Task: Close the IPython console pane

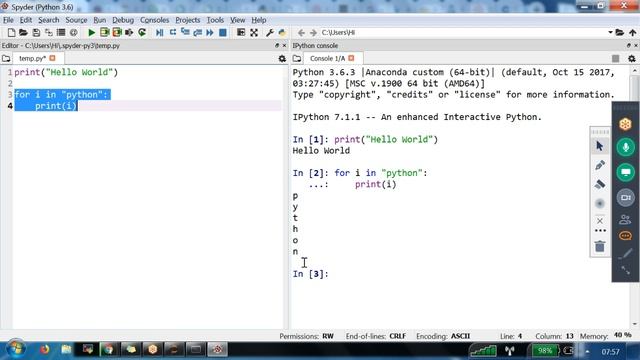Action: click(636, 46)
